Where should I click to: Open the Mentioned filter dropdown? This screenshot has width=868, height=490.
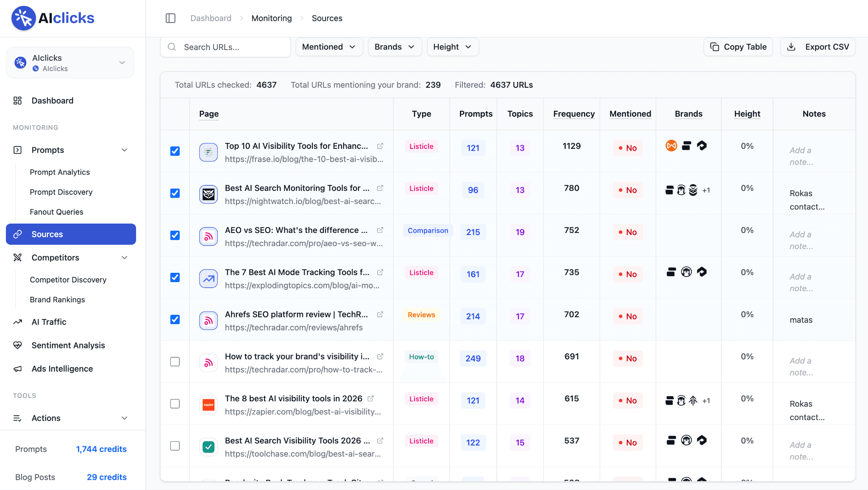pyautogui.click(x=329, y=47)
